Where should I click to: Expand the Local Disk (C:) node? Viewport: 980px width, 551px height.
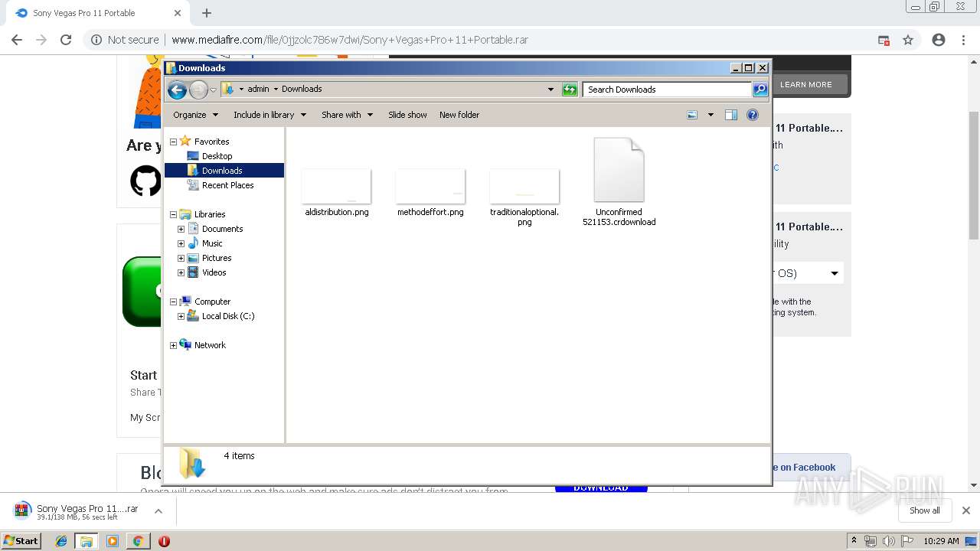181,316
